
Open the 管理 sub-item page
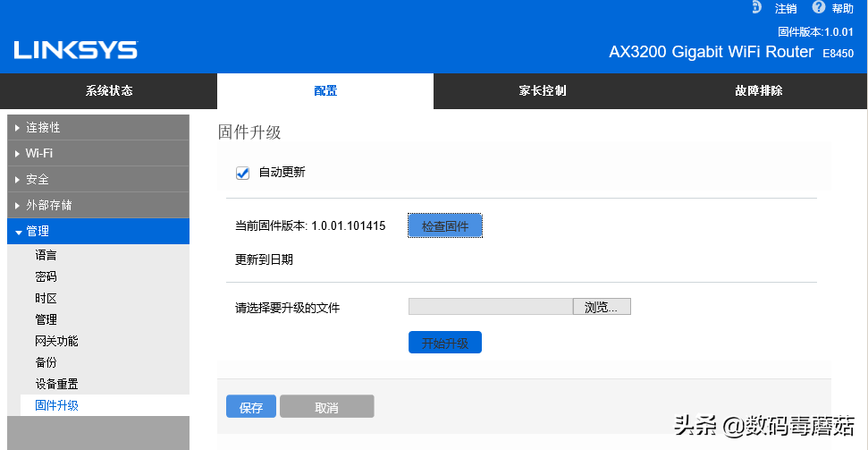46,319
